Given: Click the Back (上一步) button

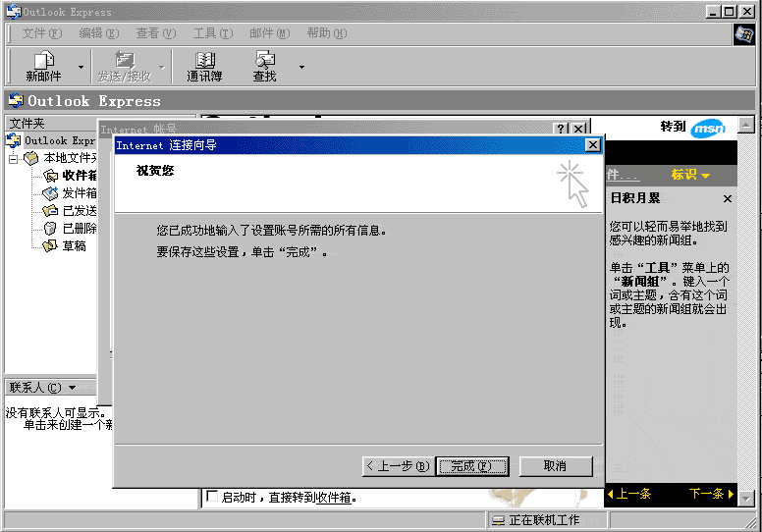Looking at the screenshot, I should click(x=399, y=466).
